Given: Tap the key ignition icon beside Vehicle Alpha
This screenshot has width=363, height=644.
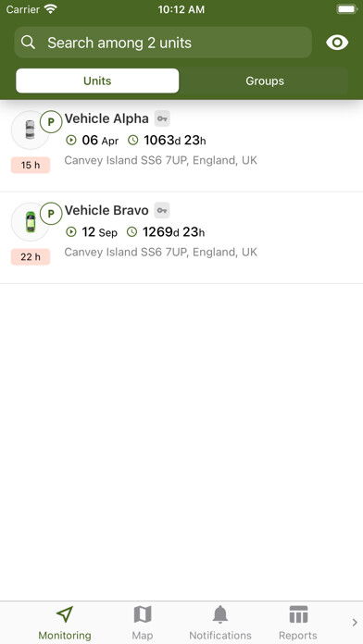Looking at the screenshot, I should [x=162, y=118].
